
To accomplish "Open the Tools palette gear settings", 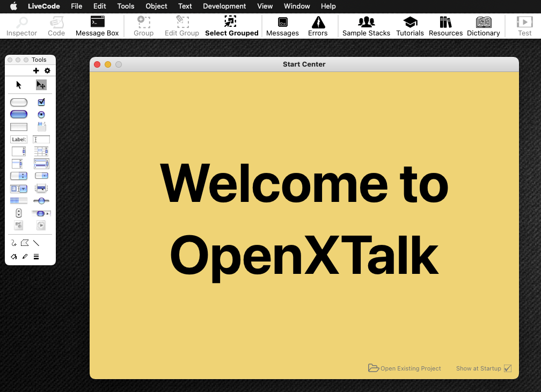I will [x=47, y=71].
